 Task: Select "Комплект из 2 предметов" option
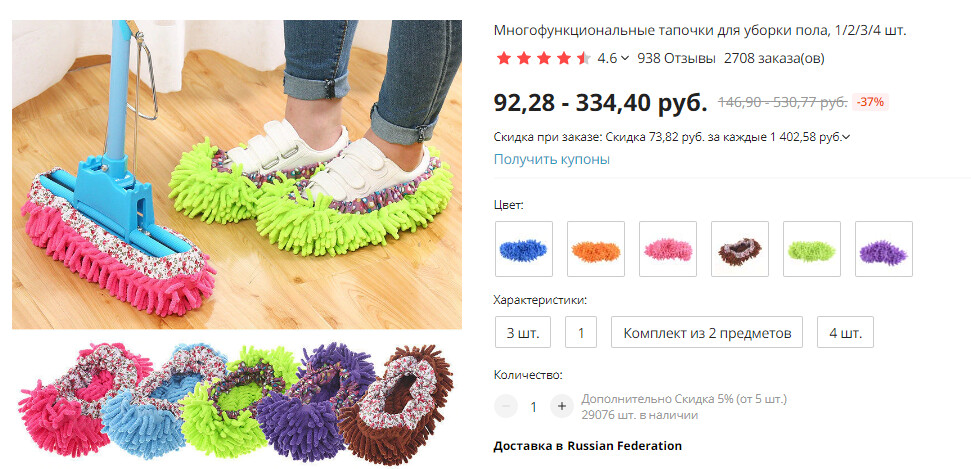(707, 332)
